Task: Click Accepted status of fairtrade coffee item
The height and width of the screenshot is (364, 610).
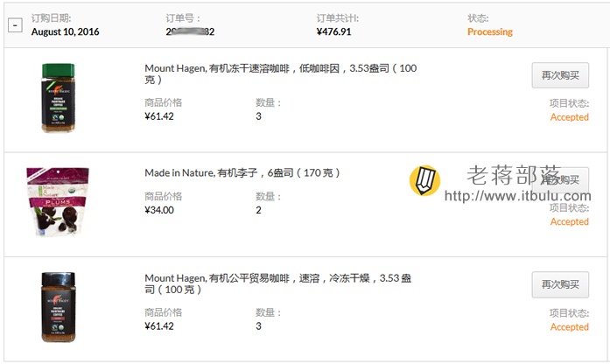Action: pyautogui.click(x=569, y=327)
